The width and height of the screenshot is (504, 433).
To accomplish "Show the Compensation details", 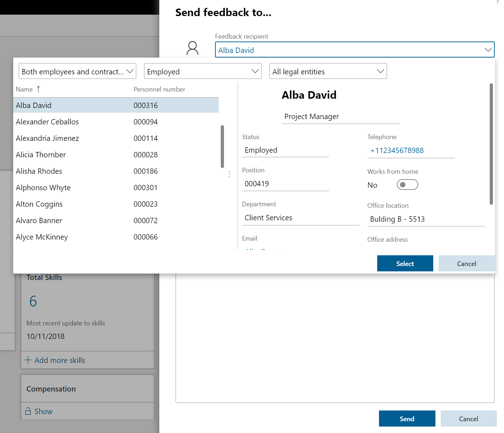I will [43, 411].
